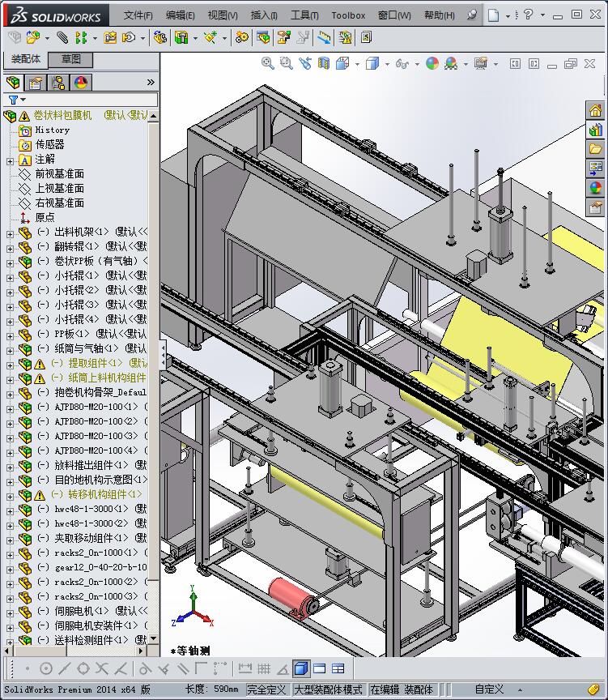Open the 文件(F) menu
Viewport: 608px width, 700px height.
pyautogui.click(x=138, y=15)
